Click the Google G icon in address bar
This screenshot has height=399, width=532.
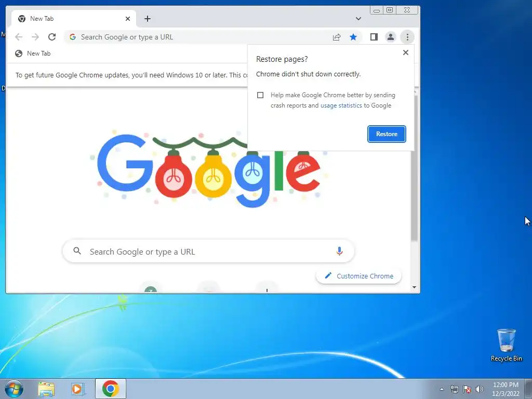click(x=73, y=37)
